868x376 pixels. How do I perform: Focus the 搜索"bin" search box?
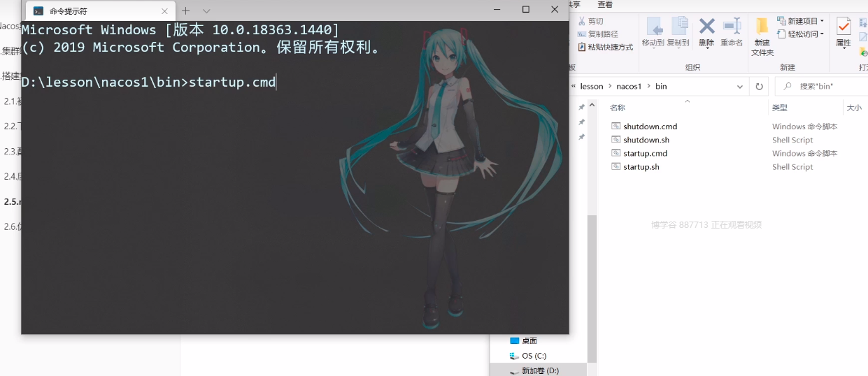coord(822,87)
